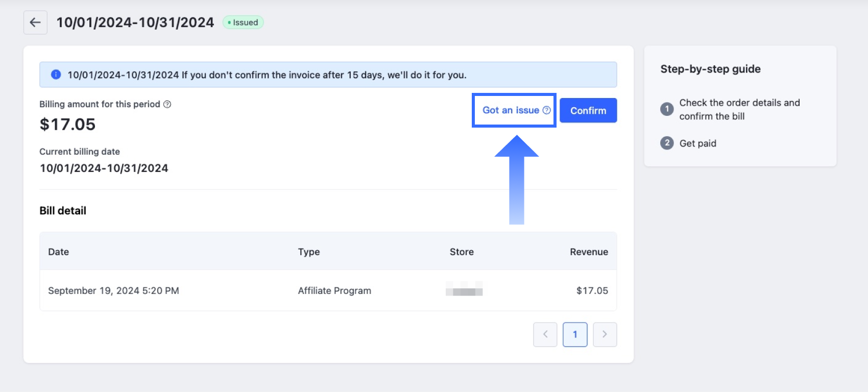Click step 2 number badge in guide
Viewport: 868px width, 392px height.
667,143
